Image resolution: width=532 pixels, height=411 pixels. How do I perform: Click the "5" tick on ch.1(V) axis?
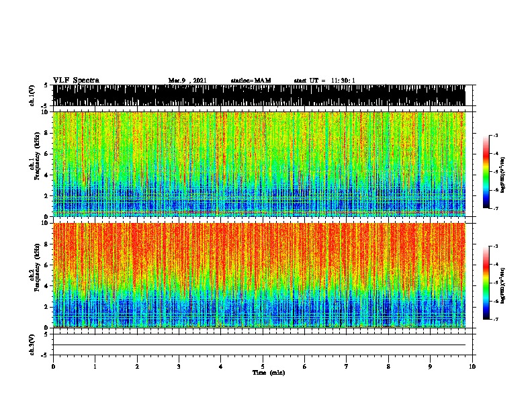click(46, 85)
